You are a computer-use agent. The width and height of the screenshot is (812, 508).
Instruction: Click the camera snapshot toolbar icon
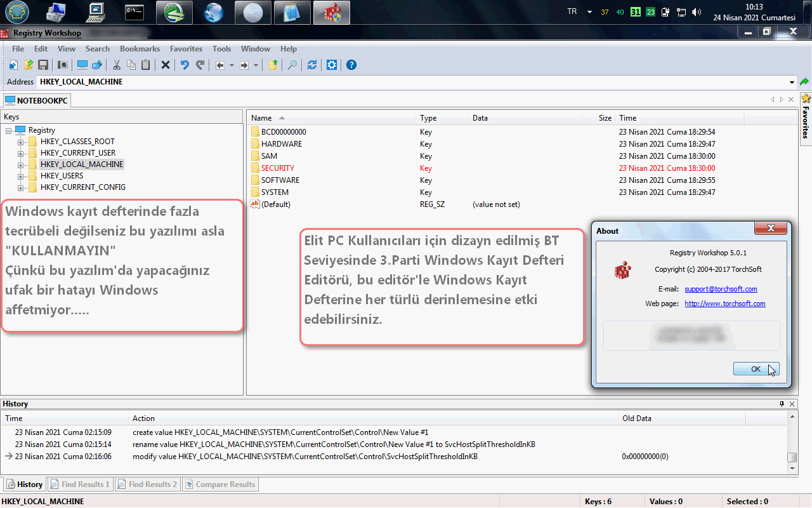pos(62,65)
